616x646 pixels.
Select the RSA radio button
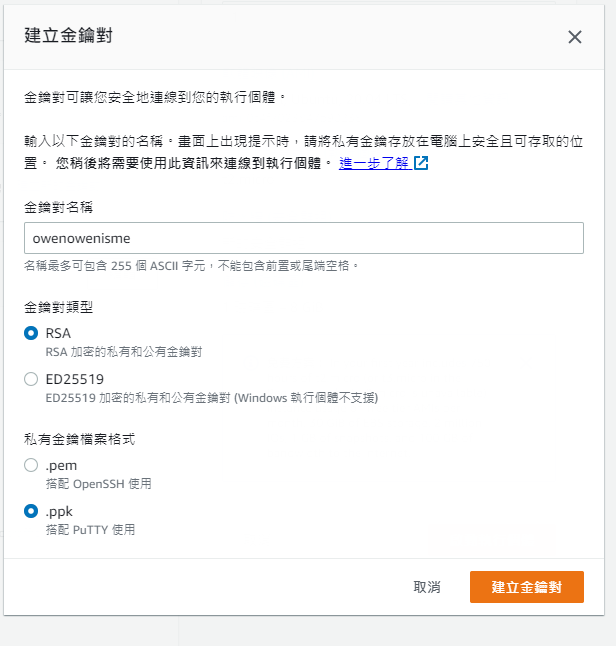coord(31,333)
